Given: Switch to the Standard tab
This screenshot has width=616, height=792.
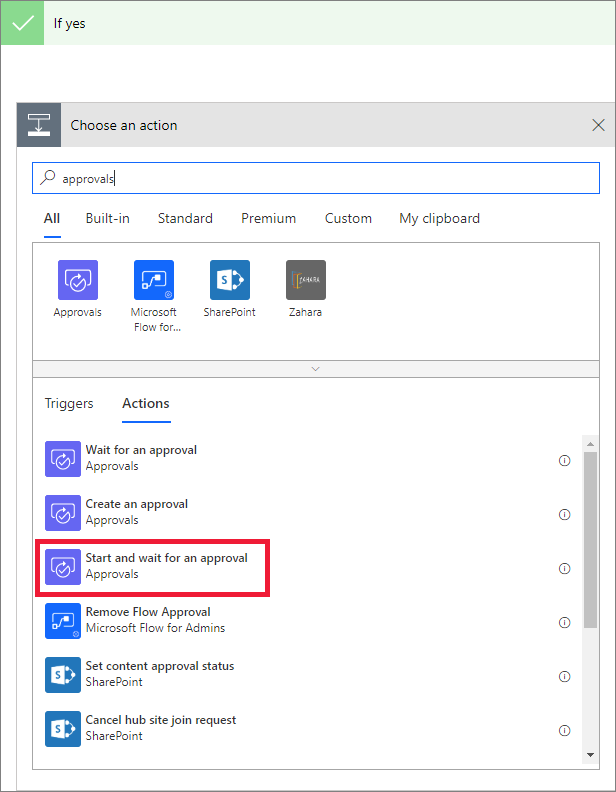Looking at the screenshot, I should [185, 219].
